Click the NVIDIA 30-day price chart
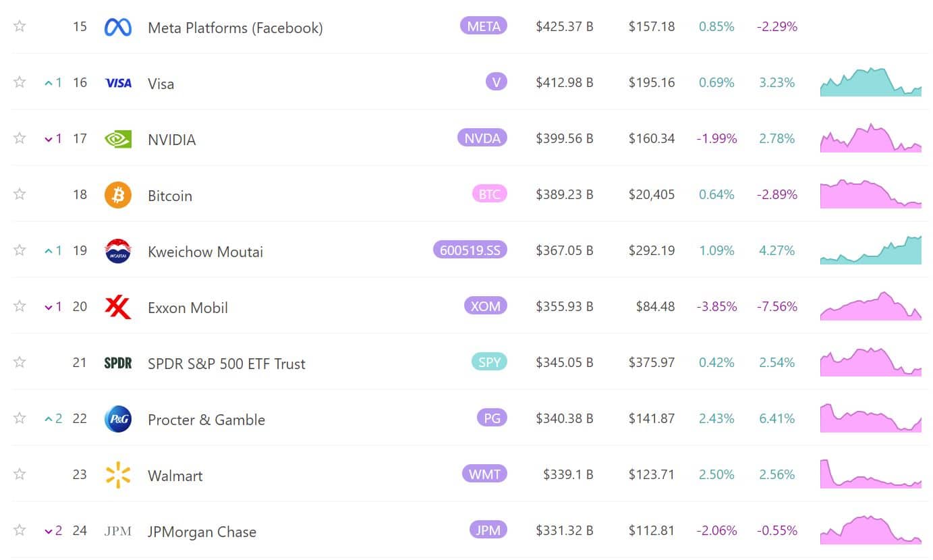The width and height of the screenshot is (933, 560). (x=871, y=138)
